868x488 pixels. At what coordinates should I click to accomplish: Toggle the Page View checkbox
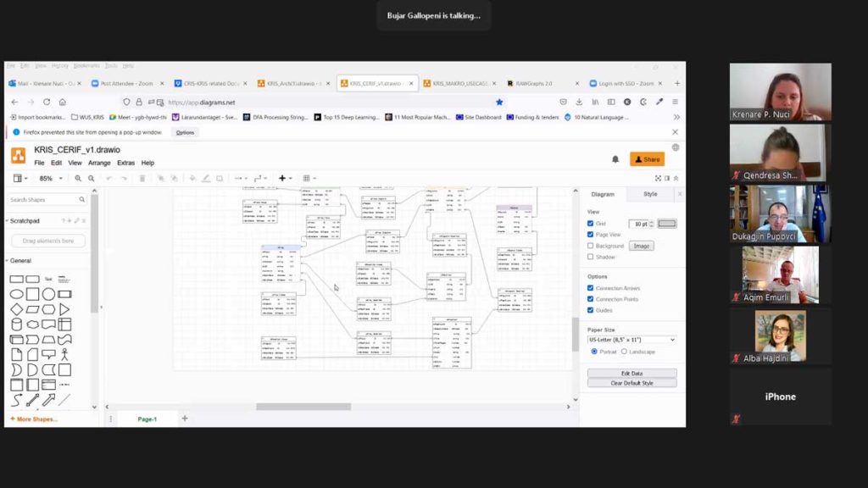(591, 235)
